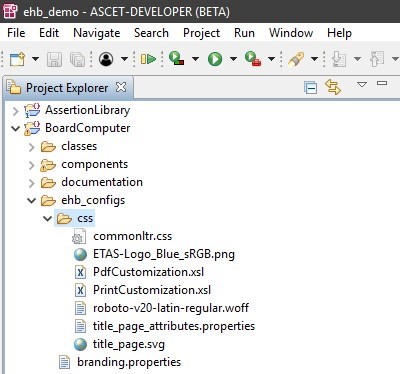The image size is (400, 374).
Task: Select the ehb_configs folder
Action: [x=93, y=200]
